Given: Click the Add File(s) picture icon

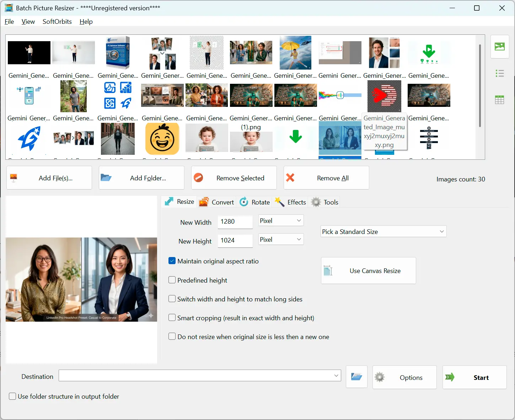Looking at the screenshot, I should pyautogui.click(x=14, y=178).
